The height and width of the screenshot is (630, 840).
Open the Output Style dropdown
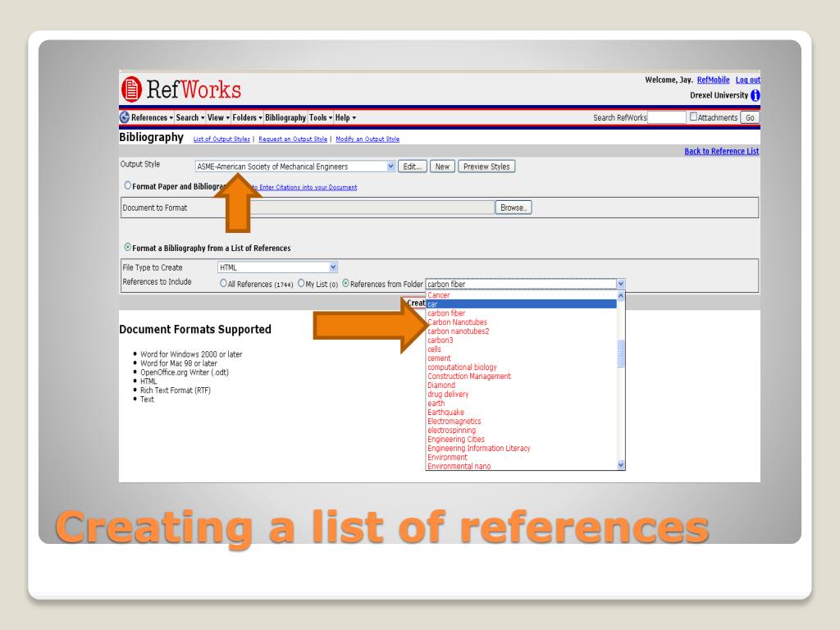[x=295, y=167]
